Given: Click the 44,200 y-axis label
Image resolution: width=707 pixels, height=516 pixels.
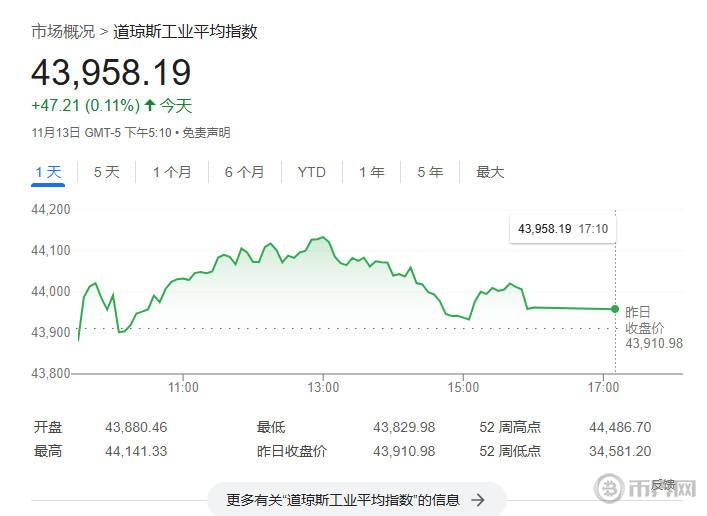Looking at the screenshot, I should [51, 209].
